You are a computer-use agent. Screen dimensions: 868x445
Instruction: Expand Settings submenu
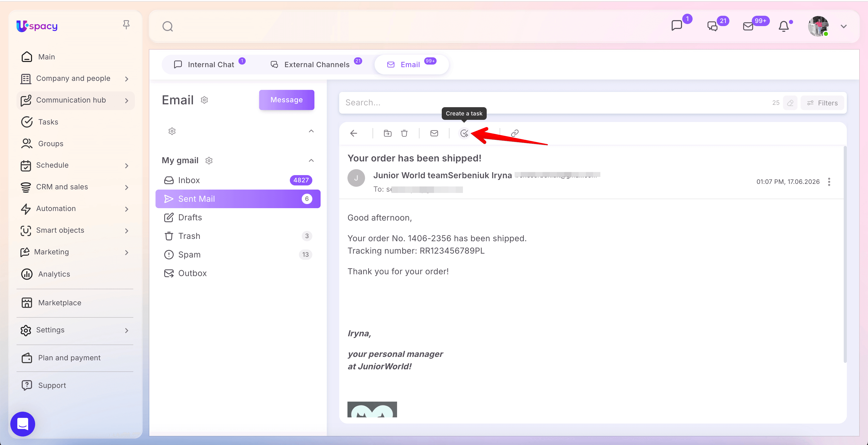[127, 330]
